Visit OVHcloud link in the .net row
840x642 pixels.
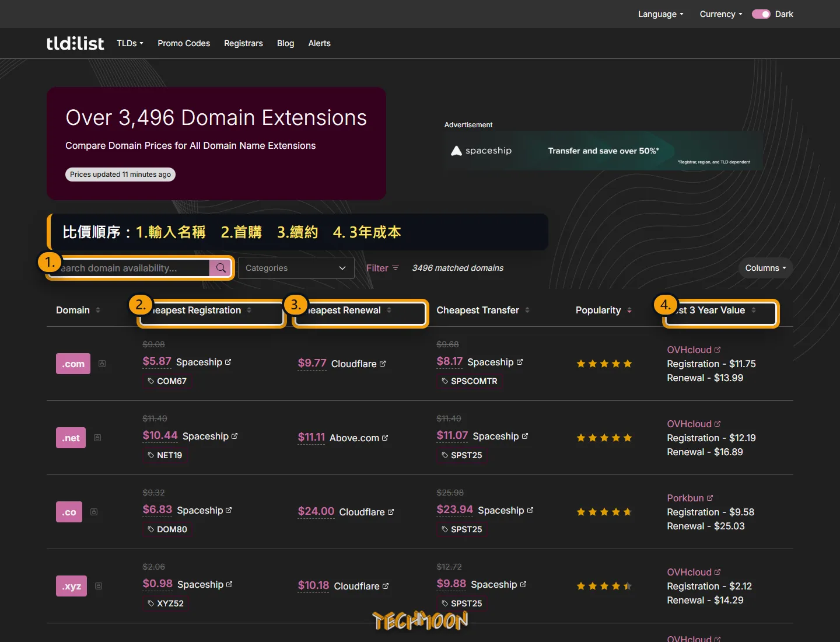(694, 424)
